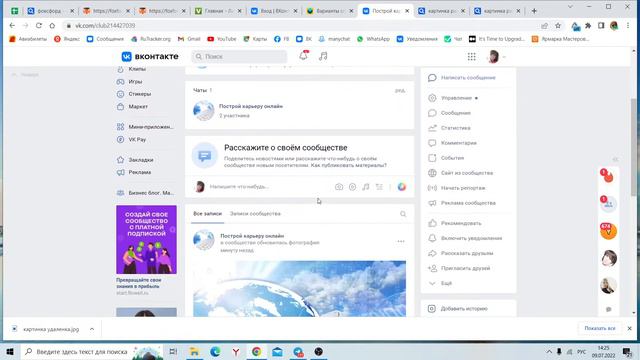Screen dimensions: 640x360
Task: Click ред. link in chats block
Action: coord(400,90)
